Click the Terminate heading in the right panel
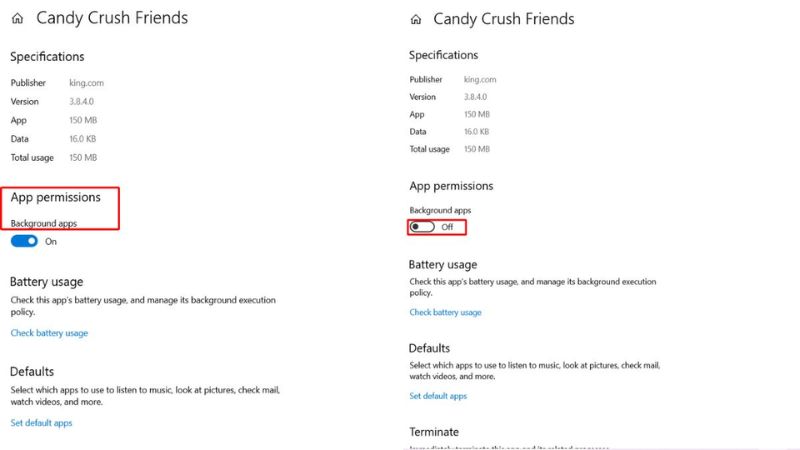 point(433,432)
